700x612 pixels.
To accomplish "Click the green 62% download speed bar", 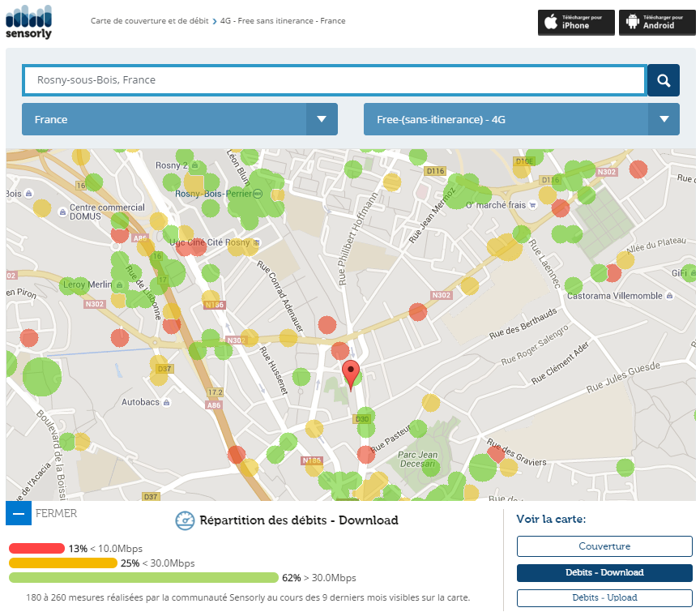I will tap(144, 578).
